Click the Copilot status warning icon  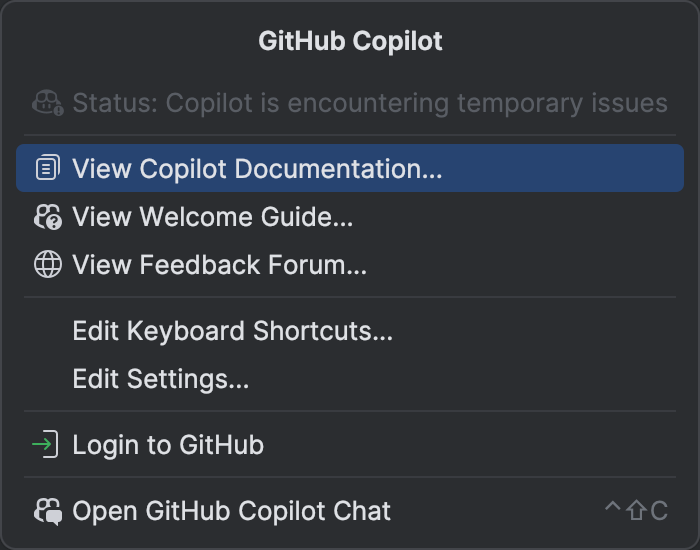47,103
